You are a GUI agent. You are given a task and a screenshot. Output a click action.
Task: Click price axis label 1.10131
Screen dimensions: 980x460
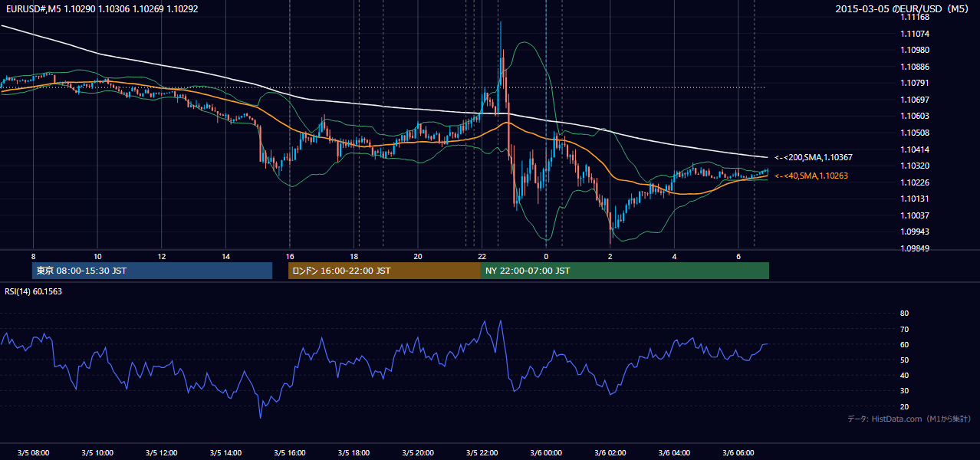tap(916, 199)
